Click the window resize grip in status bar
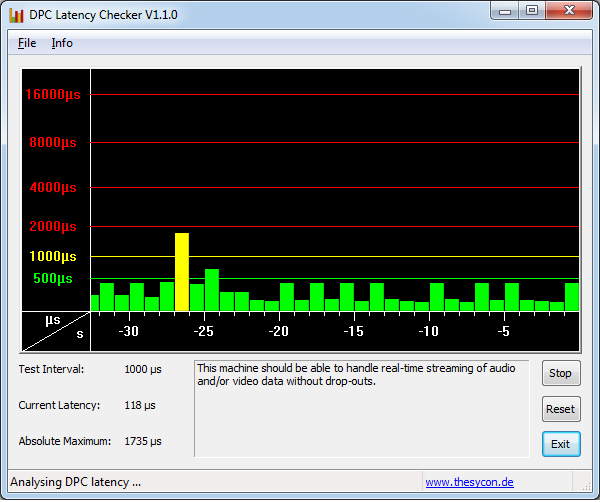This screenshot has width=600, height=502. click(x=586, y=486)
